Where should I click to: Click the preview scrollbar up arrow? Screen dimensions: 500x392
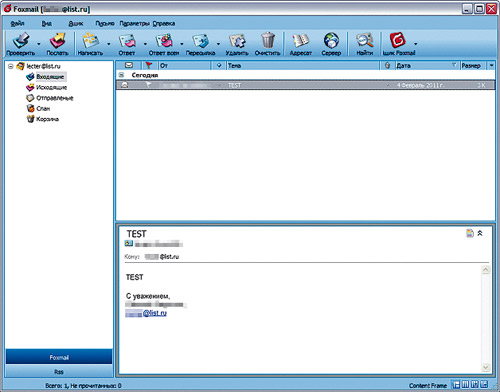tap(486, 270)
